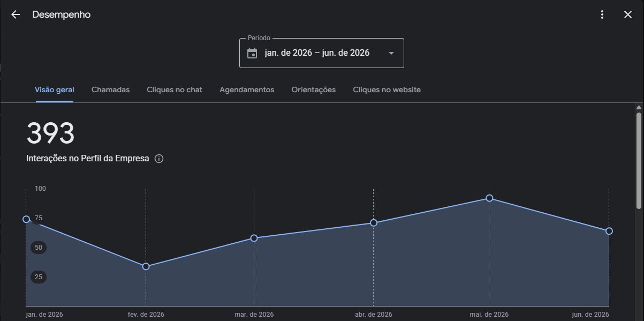The width and height of the screenshot is (644, 321).
Task: Click the Interações no Perfil da Empresa label
Action: 88,159
